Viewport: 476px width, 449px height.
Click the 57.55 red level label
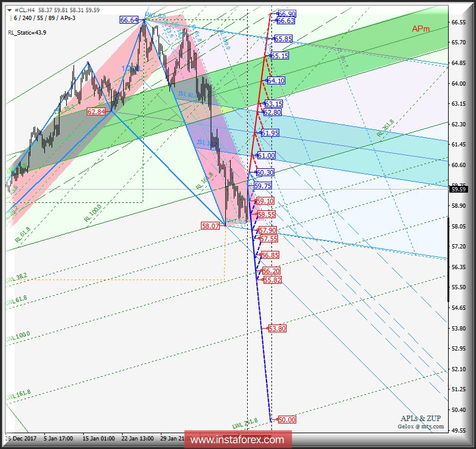point(268,238)
